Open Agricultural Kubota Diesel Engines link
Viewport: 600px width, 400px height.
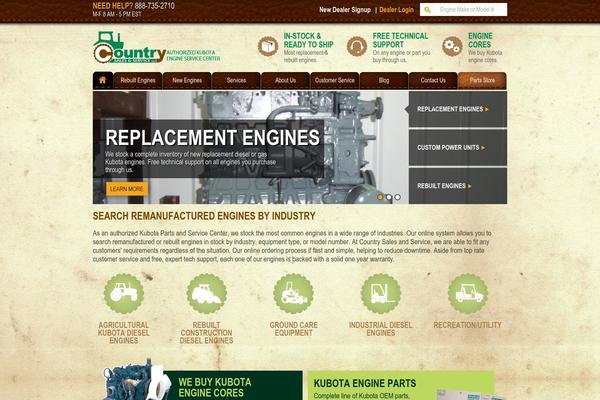124,333
